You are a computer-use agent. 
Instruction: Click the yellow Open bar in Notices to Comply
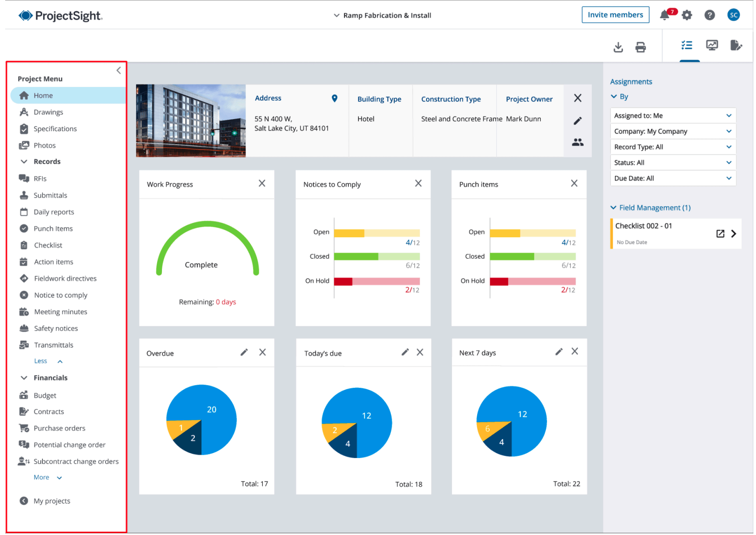click(349, 233)
